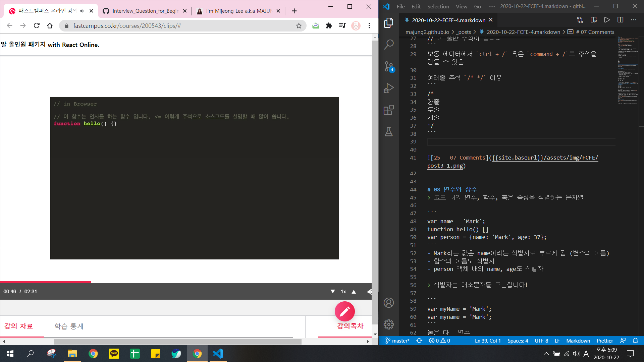Open the 강의목차 panel
Image resolution: width=644 pixels, height=362 pixels.
[350, 326]
